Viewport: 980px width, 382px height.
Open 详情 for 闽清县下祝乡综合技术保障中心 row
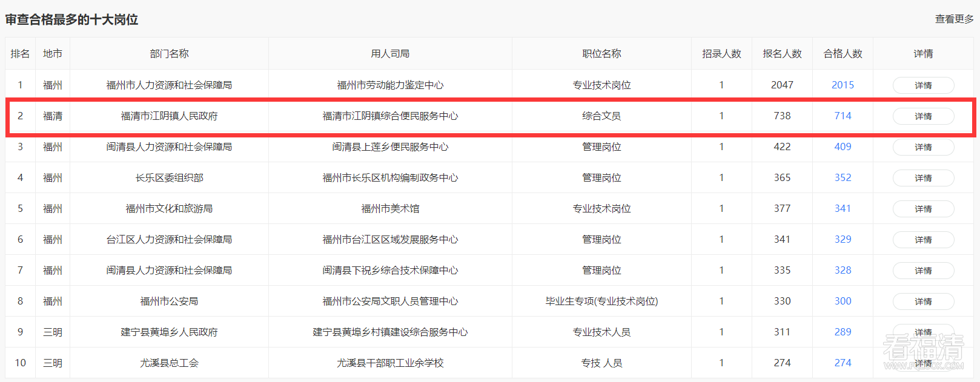923,271
